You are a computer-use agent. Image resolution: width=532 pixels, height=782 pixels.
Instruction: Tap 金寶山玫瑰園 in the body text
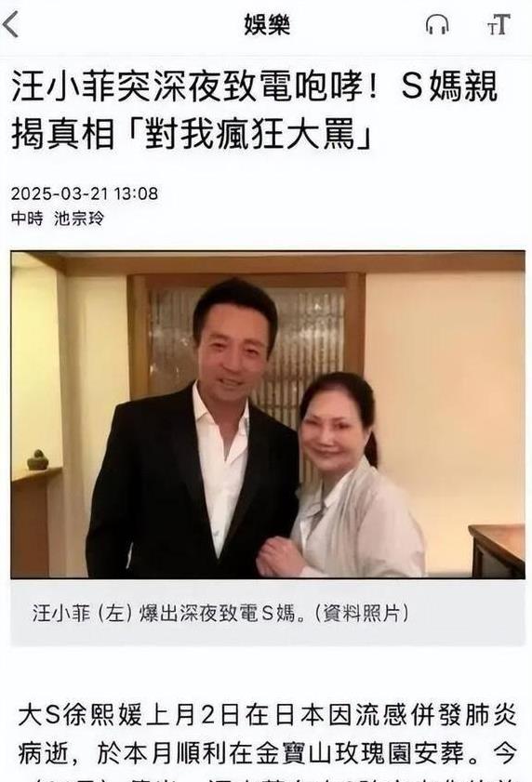[x=322, y=754]
